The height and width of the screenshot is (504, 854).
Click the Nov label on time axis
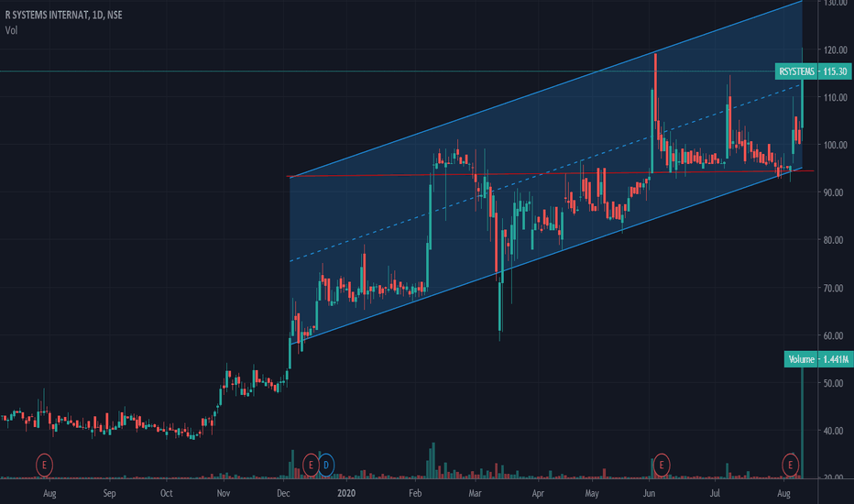[224, 493]
